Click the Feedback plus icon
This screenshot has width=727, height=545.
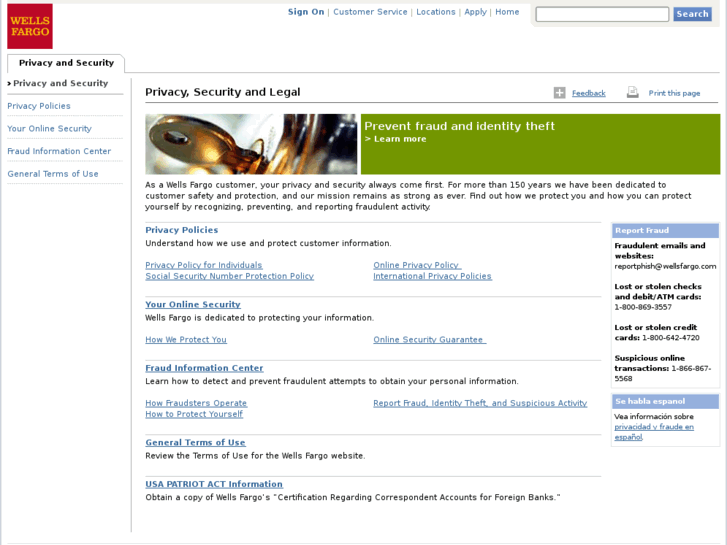560,93
